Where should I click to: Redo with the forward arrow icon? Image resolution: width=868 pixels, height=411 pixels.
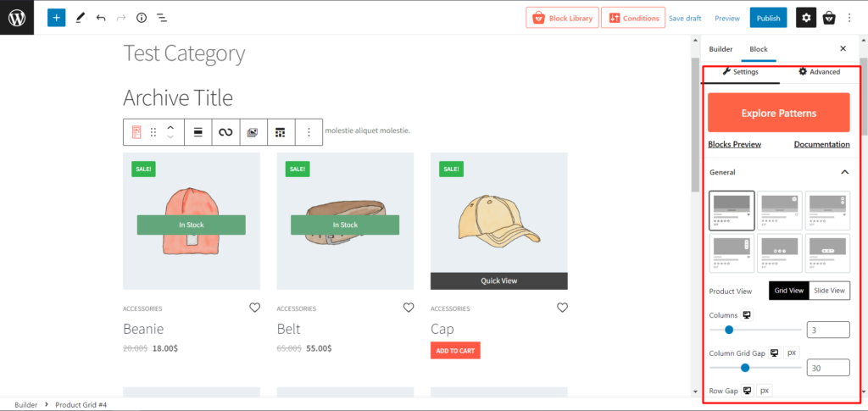tap(121, 18)
